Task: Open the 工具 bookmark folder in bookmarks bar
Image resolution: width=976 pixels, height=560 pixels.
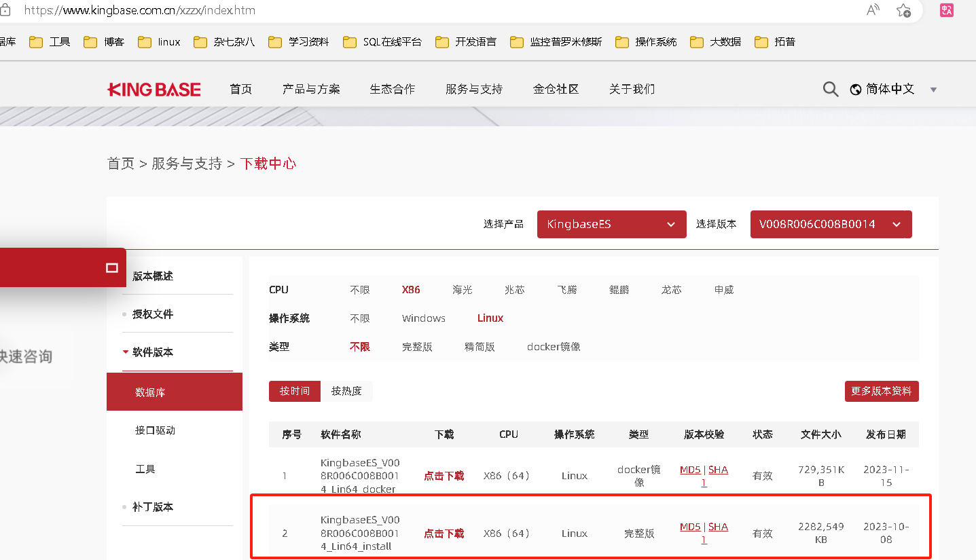Action: 50,42
